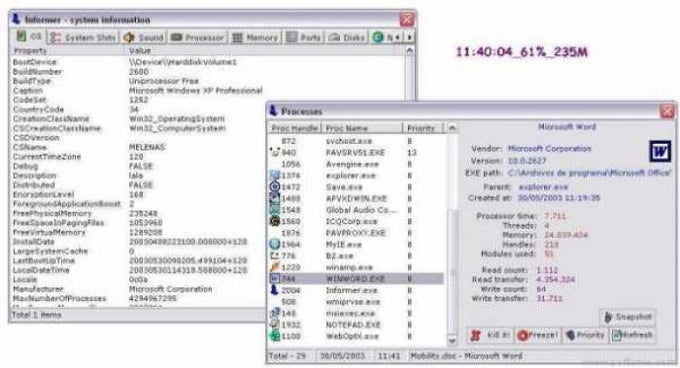Viewport: 680px width, 368px height.
Task: Select the explorer.exe process row
Action: click(x=356, y=176)
